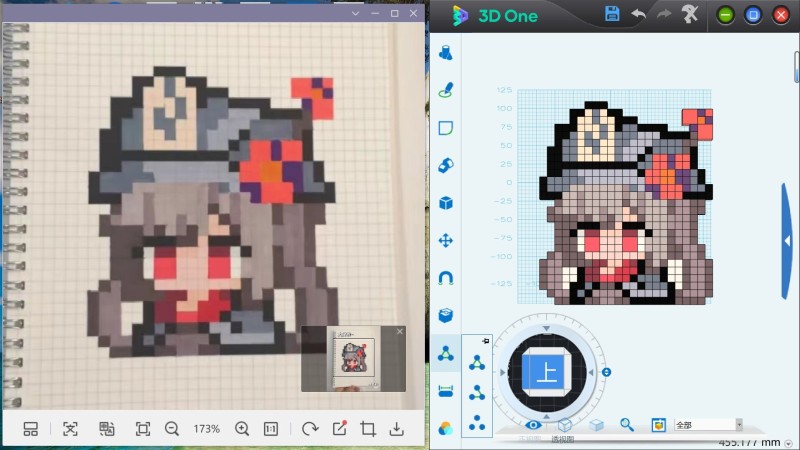The width and height of the screenshot is (800, 450).
Task: Undo the last action in 3D One
Action: click(638, 14)
